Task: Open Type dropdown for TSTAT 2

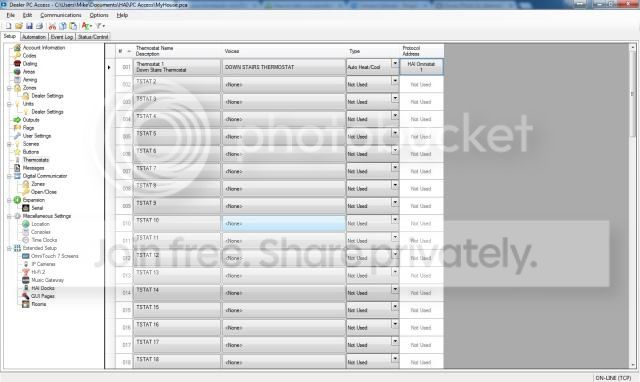Action: tap(395, 81)
